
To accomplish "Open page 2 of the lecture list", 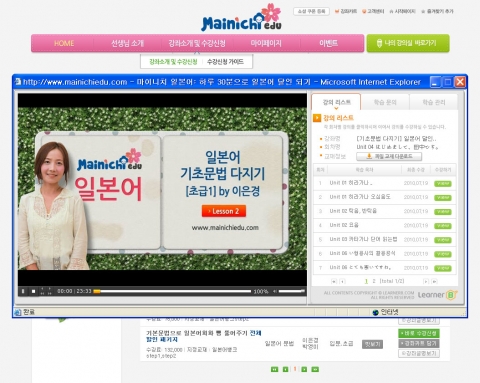I will [x=374, y=281].
